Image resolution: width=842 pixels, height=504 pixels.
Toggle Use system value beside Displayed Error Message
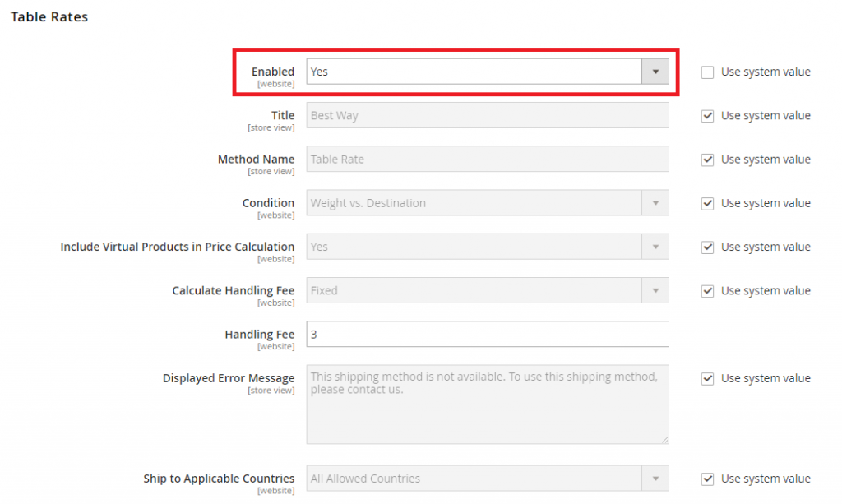[707, 378]
